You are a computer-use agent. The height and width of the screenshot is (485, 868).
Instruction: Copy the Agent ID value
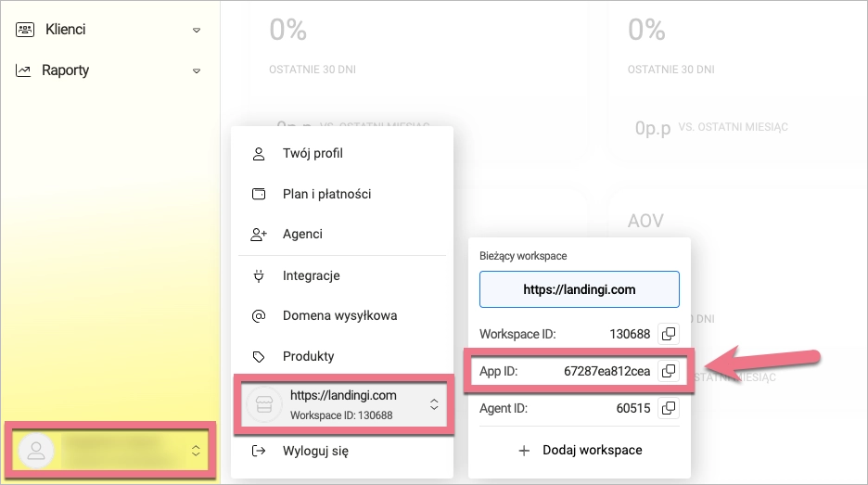tap(668, 408)
